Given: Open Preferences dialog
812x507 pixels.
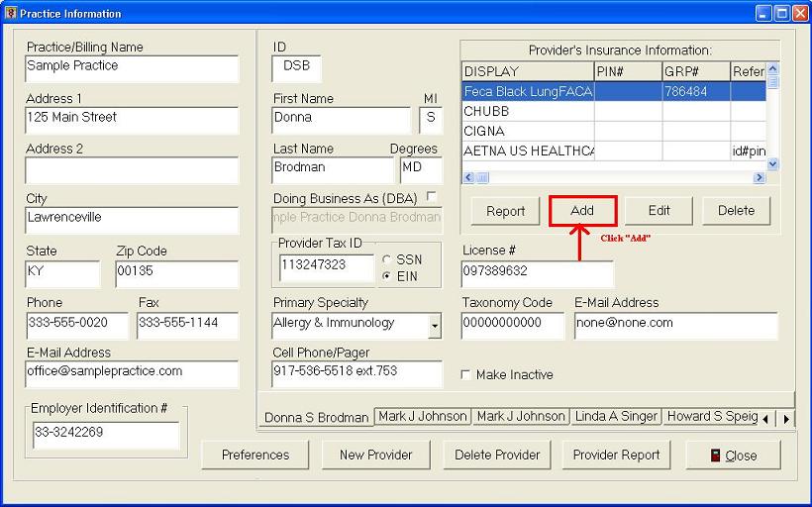Looking at the screenshot, I should (255, 456).
